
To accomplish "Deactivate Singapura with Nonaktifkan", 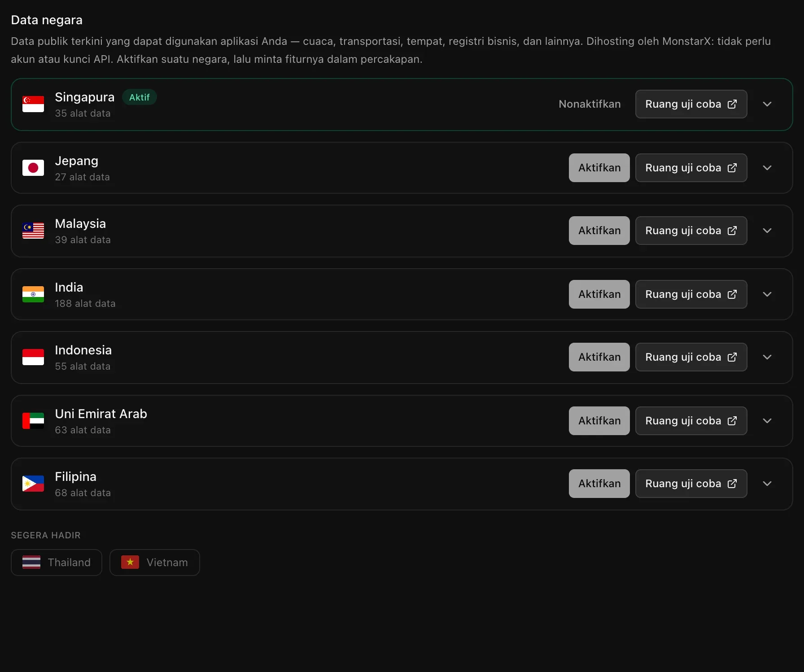I will click(590, 104).
